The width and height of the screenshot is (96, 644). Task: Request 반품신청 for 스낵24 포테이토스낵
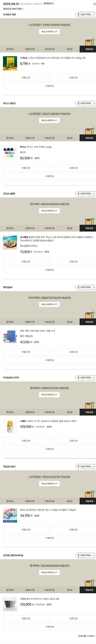click(26, 78)
